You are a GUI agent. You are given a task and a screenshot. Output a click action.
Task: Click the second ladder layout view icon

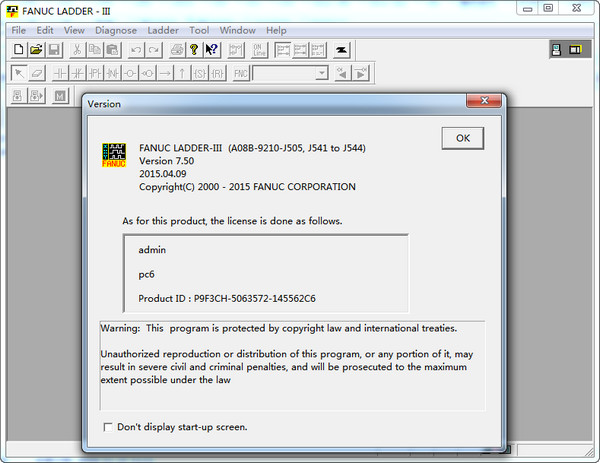pyautogui.click(x=300, y=50)
